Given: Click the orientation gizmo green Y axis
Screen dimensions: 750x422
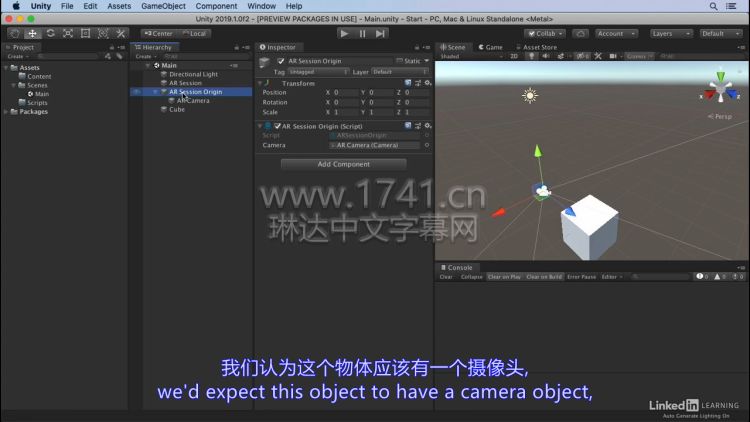Looking at the screenshot, I should pyautogui.click(x=720, y=76).
